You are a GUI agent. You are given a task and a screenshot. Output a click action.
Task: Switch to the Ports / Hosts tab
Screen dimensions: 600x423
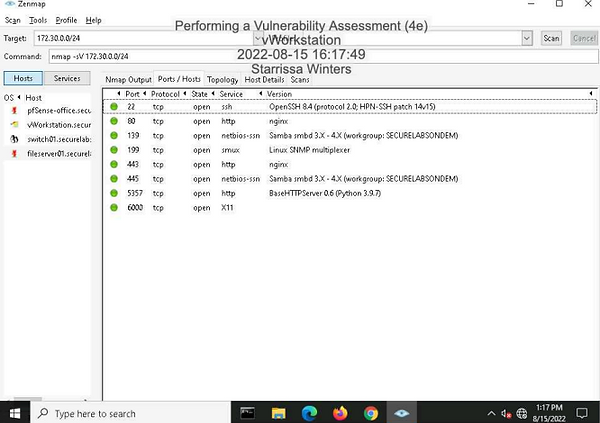click(179, 79)
